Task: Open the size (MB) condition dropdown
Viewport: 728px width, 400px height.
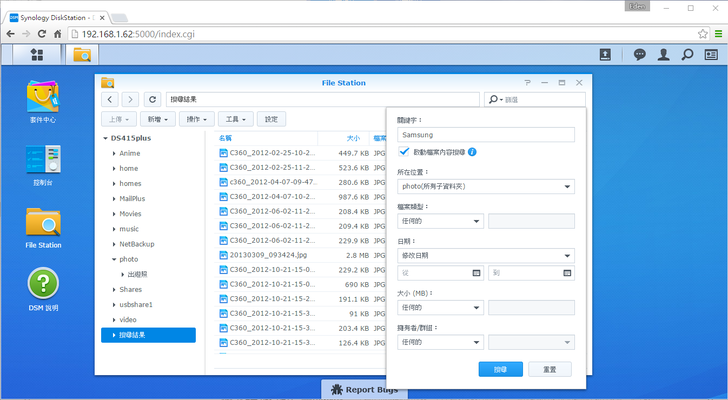Action: (x=439, y=307)
